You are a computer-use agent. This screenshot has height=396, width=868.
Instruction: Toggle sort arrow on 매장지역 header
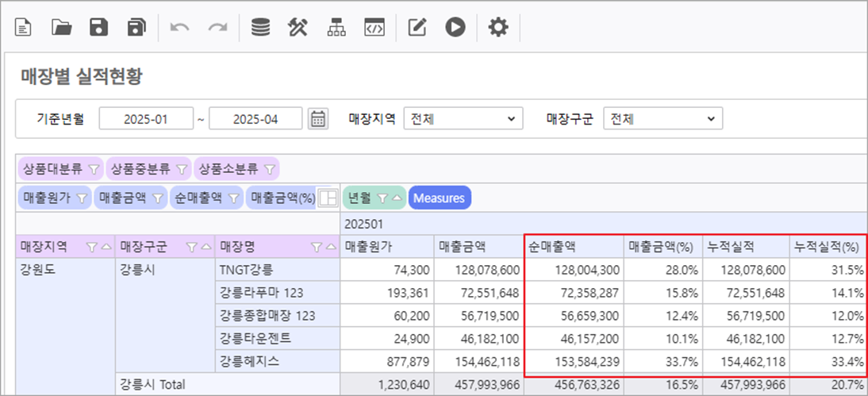tap(106, 247)
